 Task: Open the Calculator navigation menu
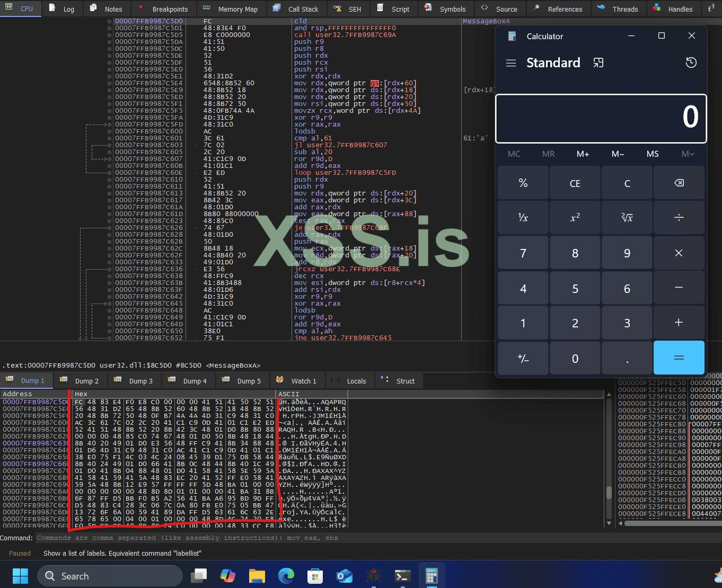(510, 63)
